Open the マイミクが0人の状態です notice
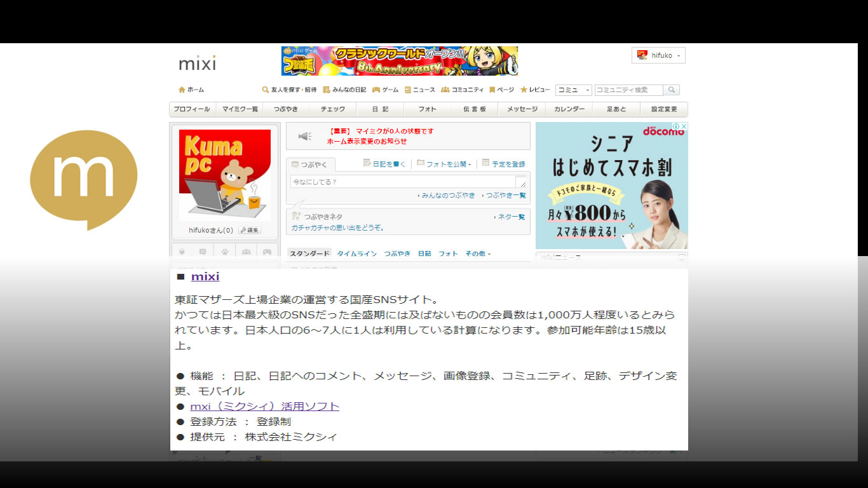 381,131
